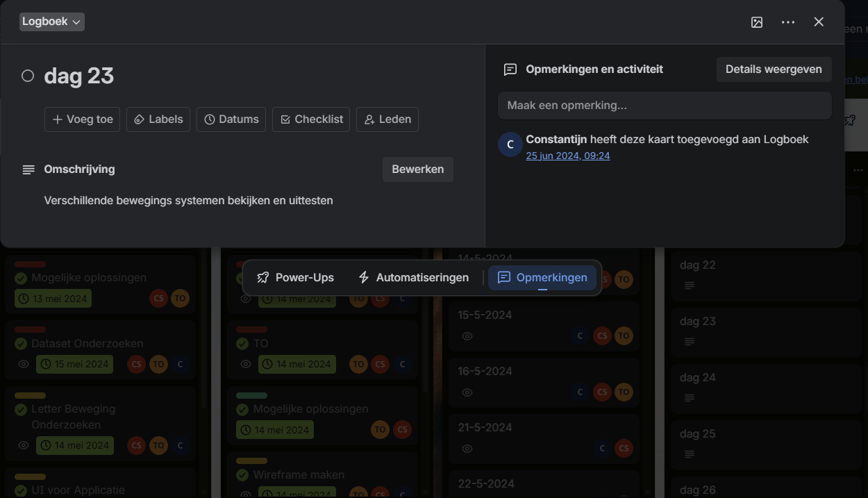Image resolution: width=868 pixels, height=498 pixels.
Task: Mark dag 23 card as complete
Action: (28, 76)
